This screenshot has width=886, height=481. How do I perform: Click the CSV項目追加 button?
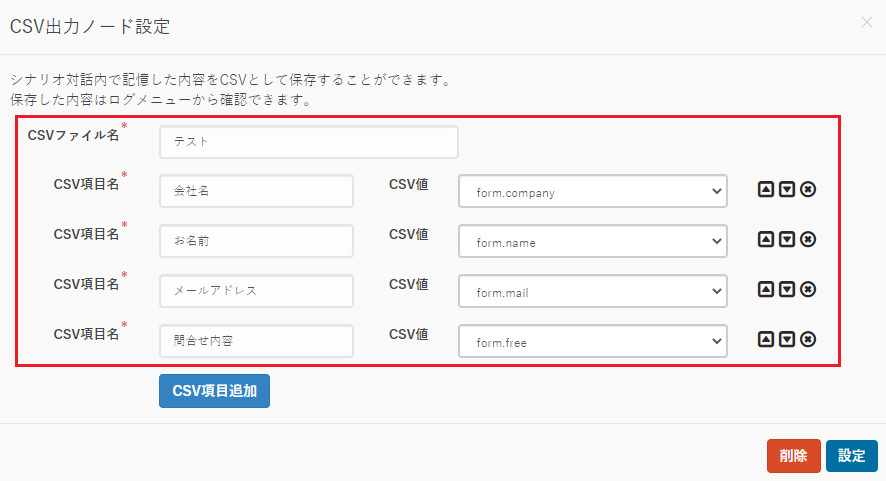[x=214, y=391]
